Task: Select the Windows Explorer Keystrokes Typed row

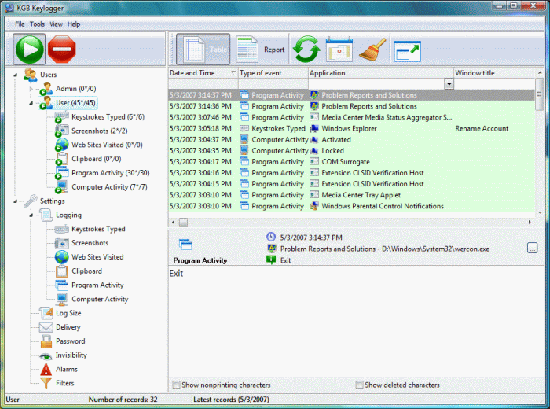Action: click(x=351, y=128)
